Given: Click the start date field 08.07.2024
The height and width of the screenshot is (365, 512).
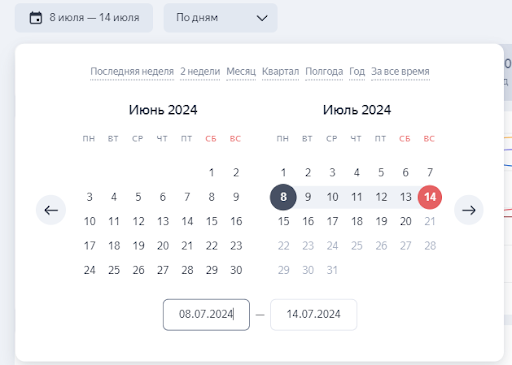Looking at the screenshot, I should pyautogui.click(x=206, y=315).
